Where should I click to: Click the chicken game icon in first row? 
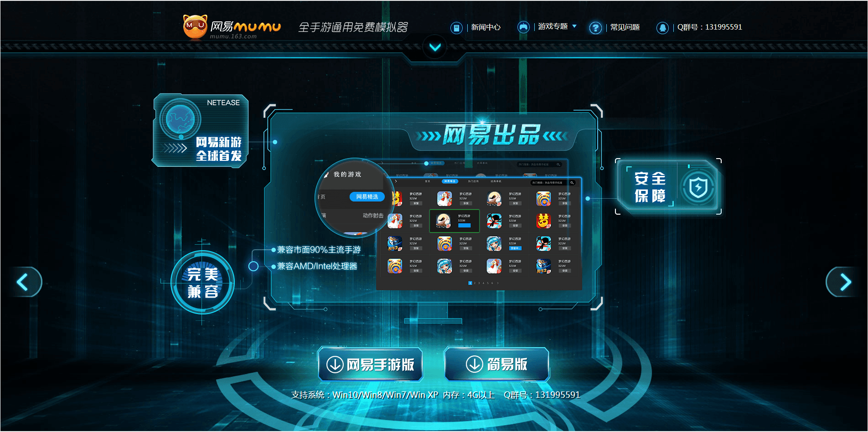[x=444, y=199]
